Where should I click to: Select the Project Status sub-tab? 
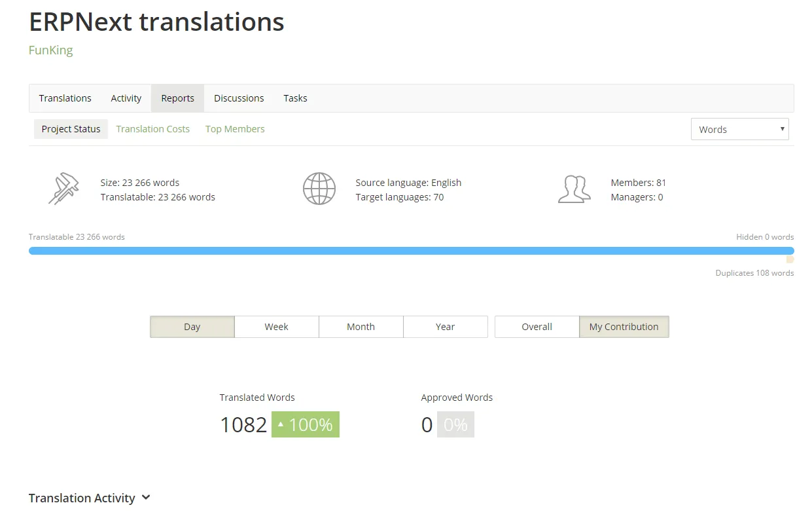[x=71, y=129]
